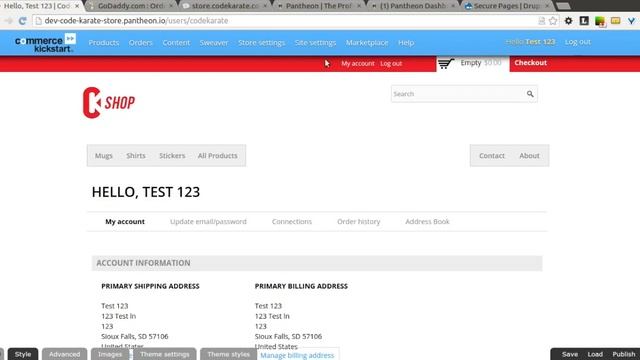Viewport: 640px width, 360px height.
Task: Click the Publish button in Sweaver bar
Action: pyautogui.click(x=624, y=354)
